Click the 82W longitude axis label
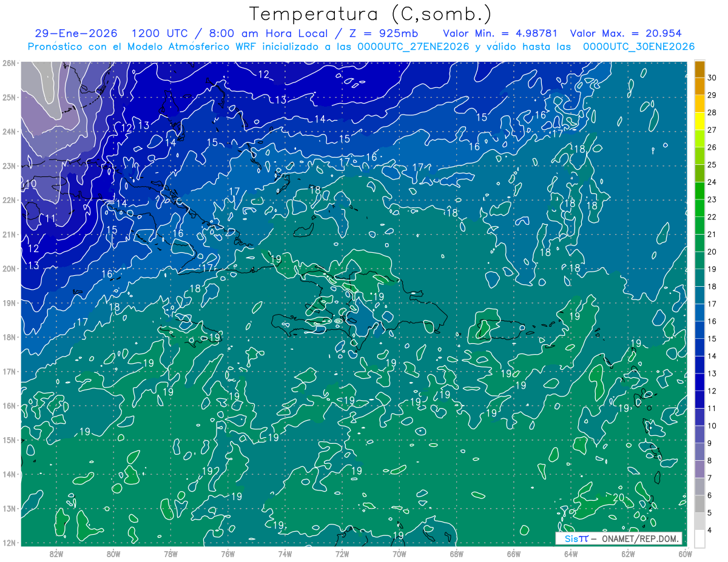 click(56, 554)
